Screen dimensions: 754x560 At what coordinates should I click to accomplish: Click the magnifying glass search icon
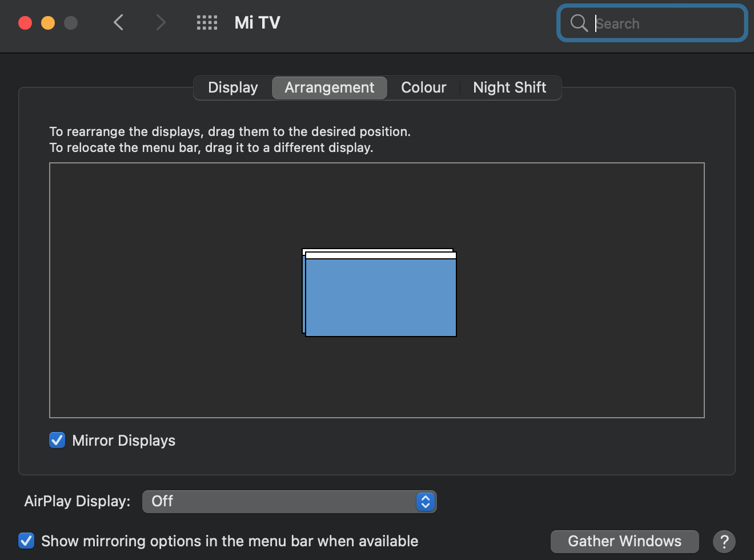tap(579, 23)
